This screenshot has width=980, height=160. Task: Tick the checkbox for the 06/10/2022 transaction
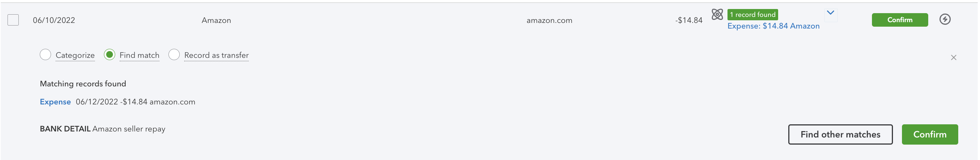13,20
